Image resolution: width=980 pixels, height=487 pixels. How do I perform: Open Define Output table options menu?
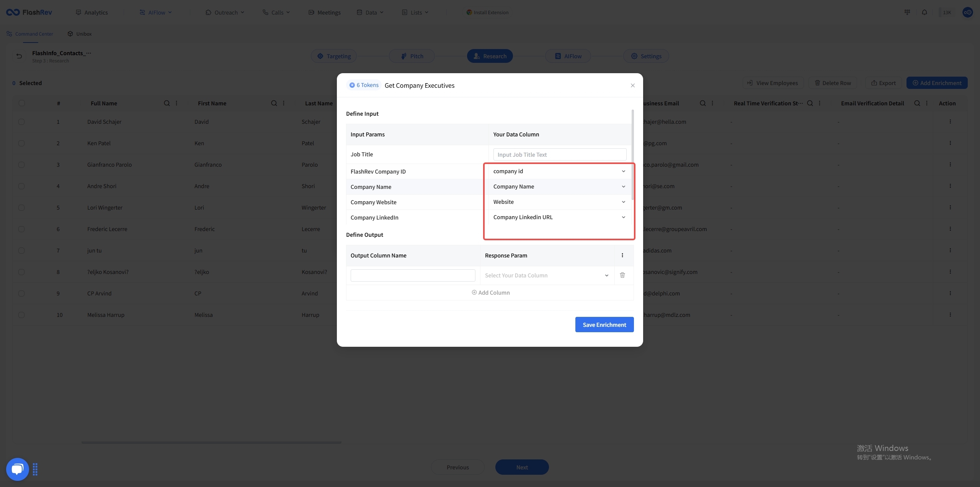(622, 255)
